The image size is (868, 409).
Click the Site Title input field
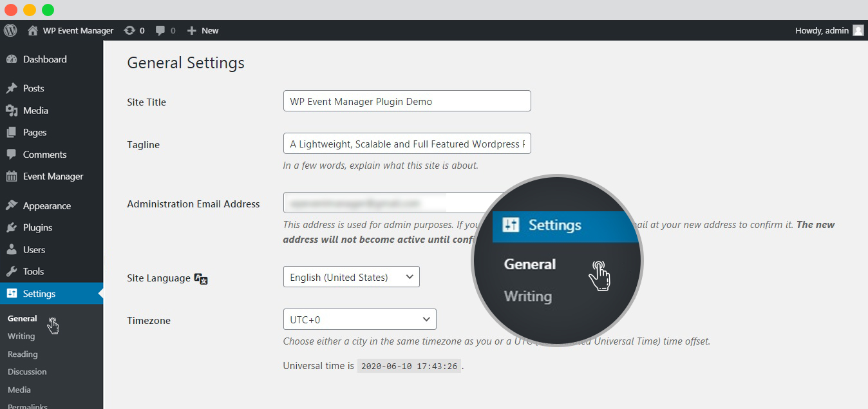(x=407, y=101)
